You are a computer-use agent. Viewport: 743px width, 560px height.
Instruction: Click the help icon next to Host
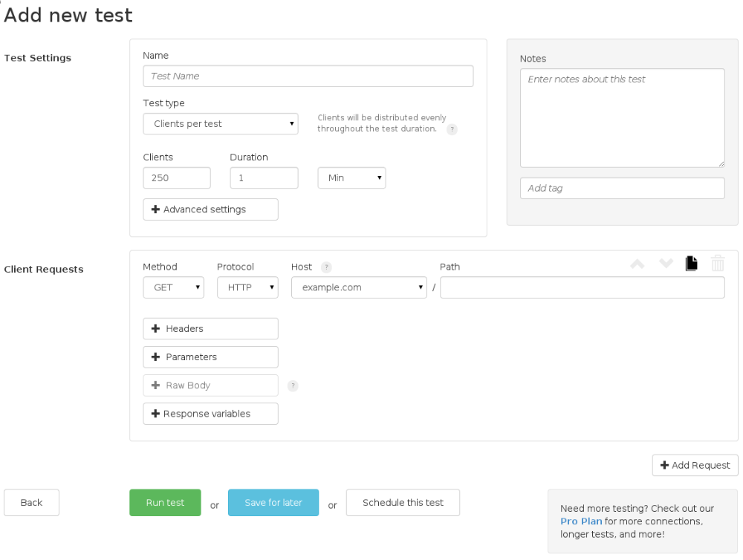(326, 267)
